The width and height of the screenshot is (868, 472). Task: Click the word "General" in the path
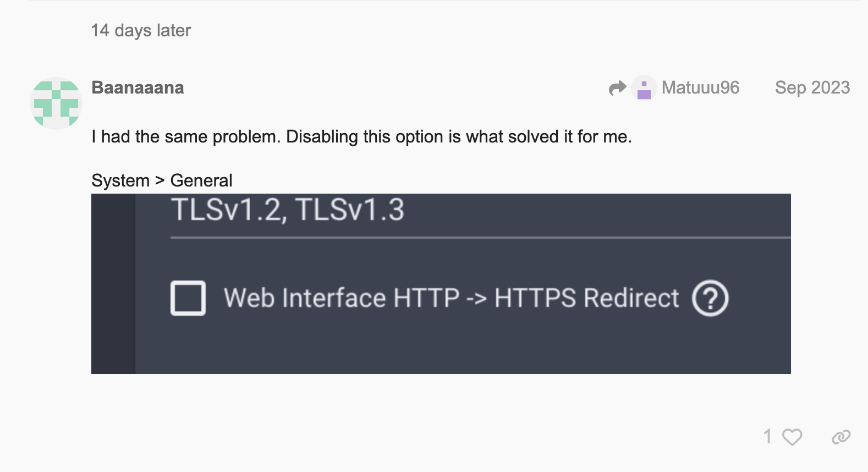(x=201, y=180)
